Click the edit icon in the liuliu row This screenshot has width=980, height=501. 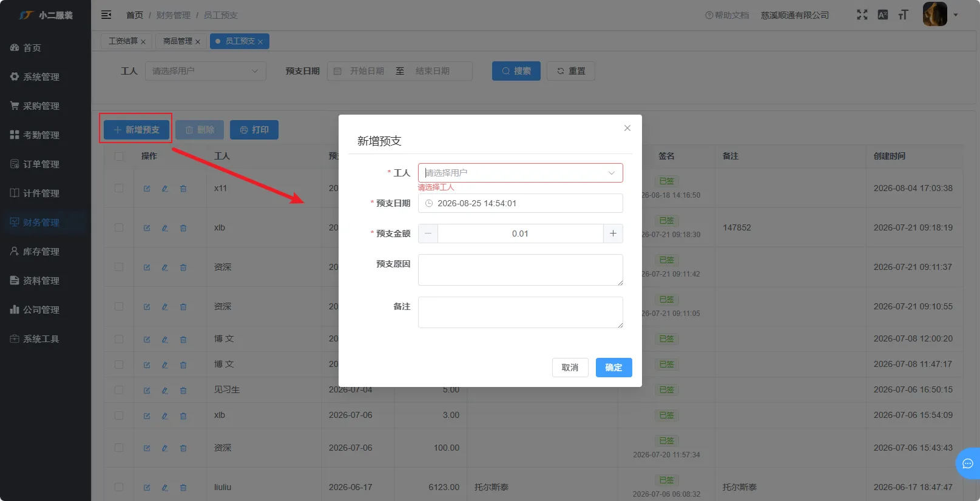click(x=147, y=488)
